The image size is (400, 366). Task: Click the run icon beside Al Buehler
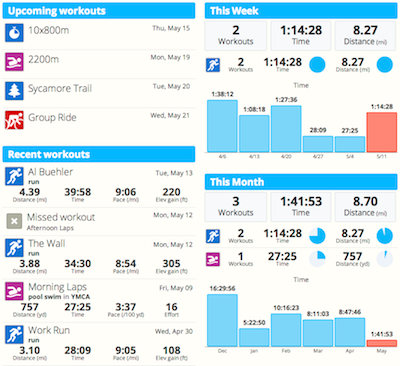14,176
